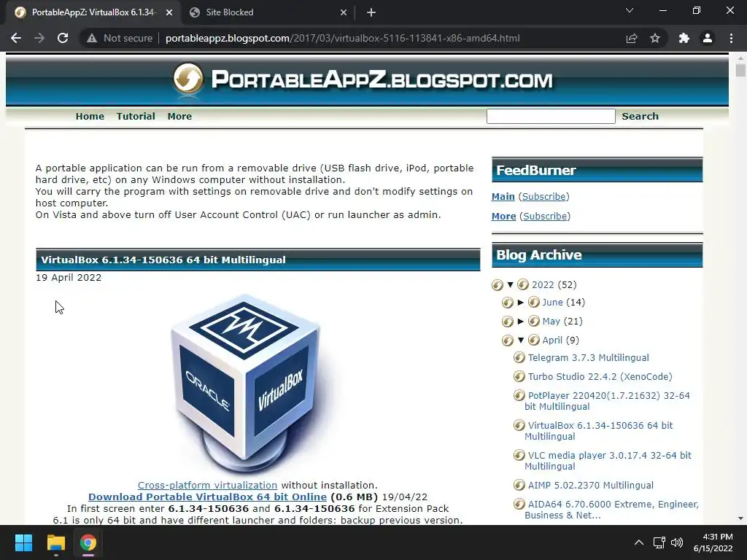Open the Chrome profile icon
Screen dimensions: 747x560
pos(708,38)
